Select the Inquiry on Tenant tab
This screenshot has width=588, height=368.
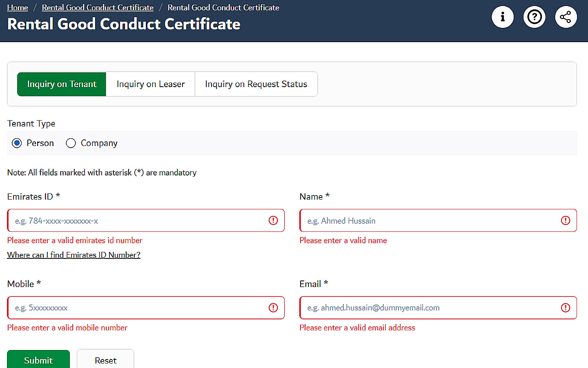(x=61, y=84)
